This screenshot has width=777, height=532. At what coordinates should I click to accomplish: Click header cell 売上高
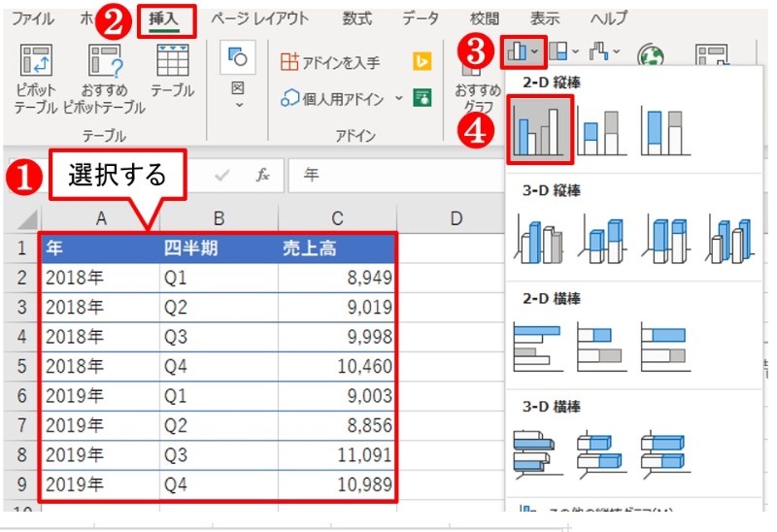coord(337,249)
